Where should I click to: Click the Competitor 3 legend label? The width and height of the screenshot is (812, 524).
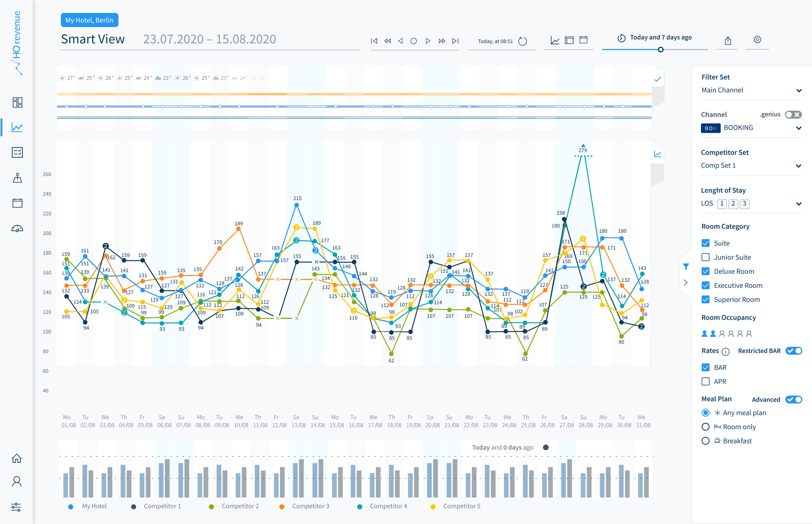[310, 506]
